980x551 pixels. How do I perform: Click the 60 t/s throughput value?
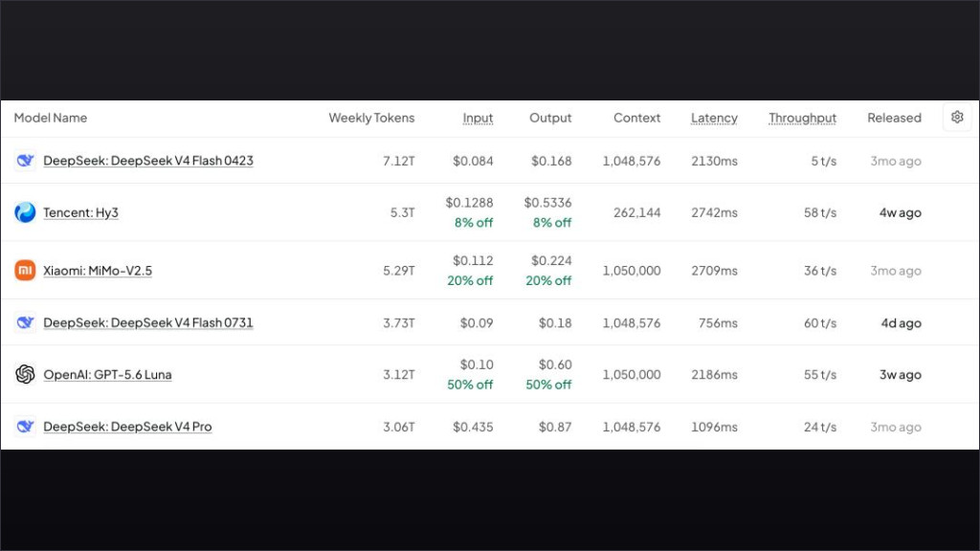(820, 322)
